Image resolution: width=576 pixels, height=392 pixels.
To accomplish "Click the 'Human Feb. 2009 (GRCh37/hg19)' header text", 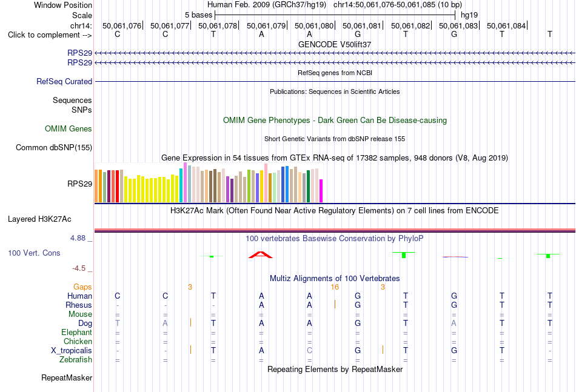I will pos(267,5).
